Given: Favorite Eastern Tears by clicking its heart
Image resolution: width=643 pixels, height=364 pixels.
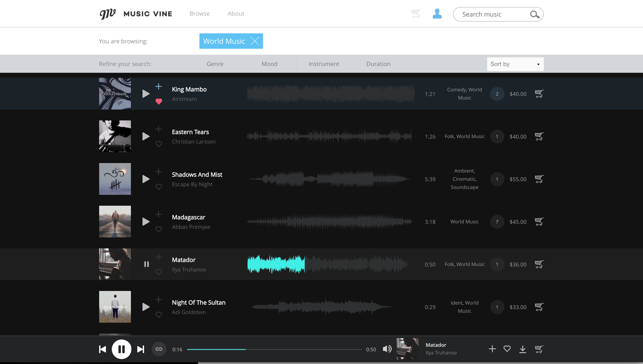Looking at the screenshot, I should pos(159,144).
